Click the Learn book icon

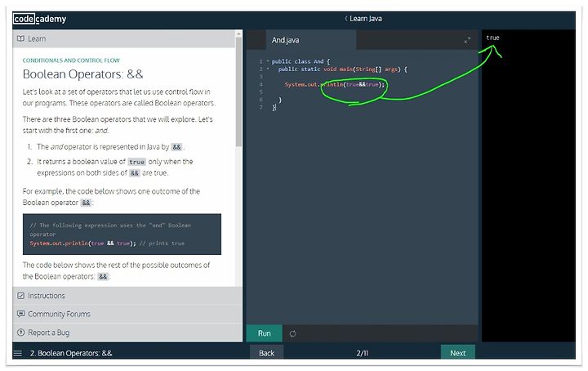point(21,38)
